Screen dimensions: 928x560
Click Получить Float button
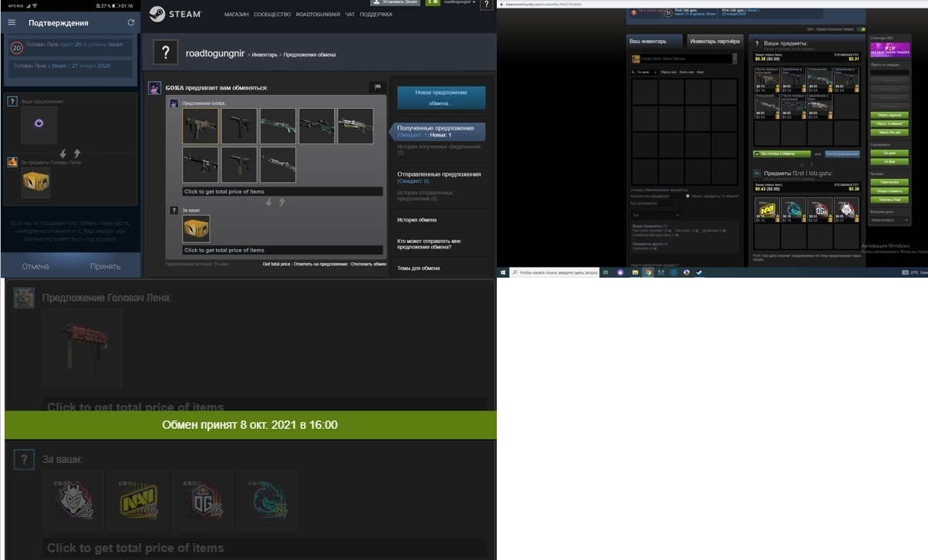pyautogui.click(x=889, y=199)
